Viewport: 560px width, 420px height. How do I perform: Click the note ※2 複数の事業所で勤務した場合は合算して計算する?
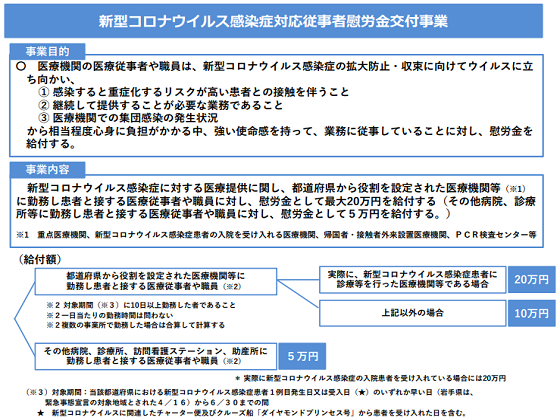(x=136, y=325)
